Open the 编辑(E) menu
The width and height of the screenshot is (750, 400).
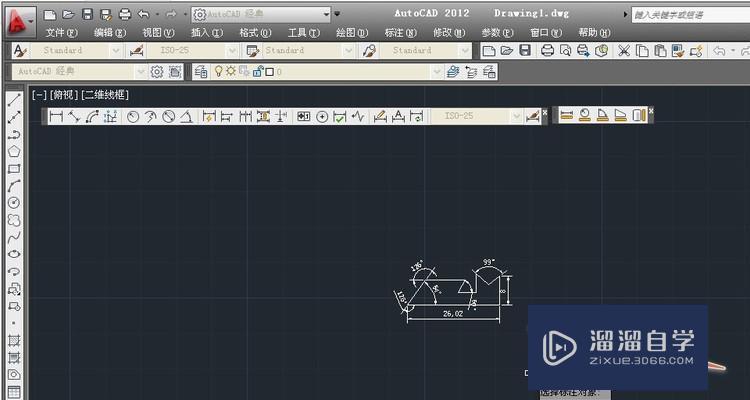point(110,33)
